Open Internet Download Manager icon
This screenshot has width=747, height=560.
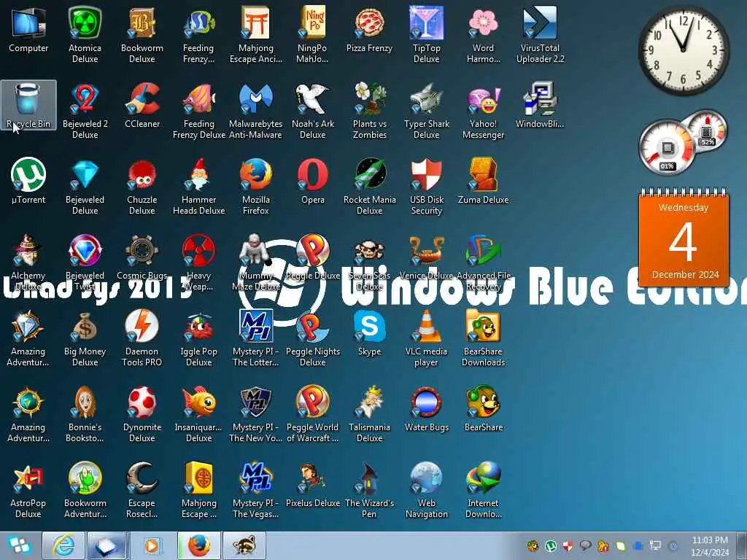(483, 489)
